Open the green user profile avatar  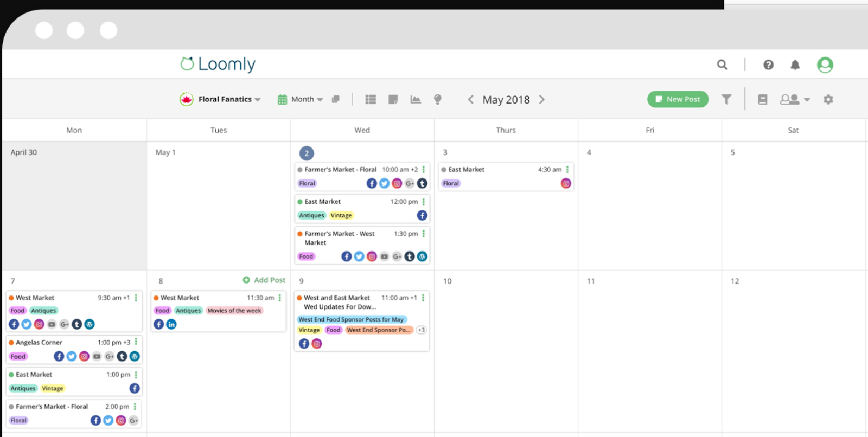pos(825,65)
